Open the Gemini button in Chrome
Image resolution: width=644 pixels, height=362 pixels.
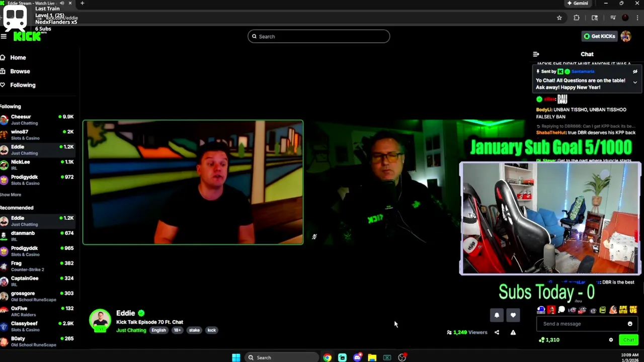[578, 3]
